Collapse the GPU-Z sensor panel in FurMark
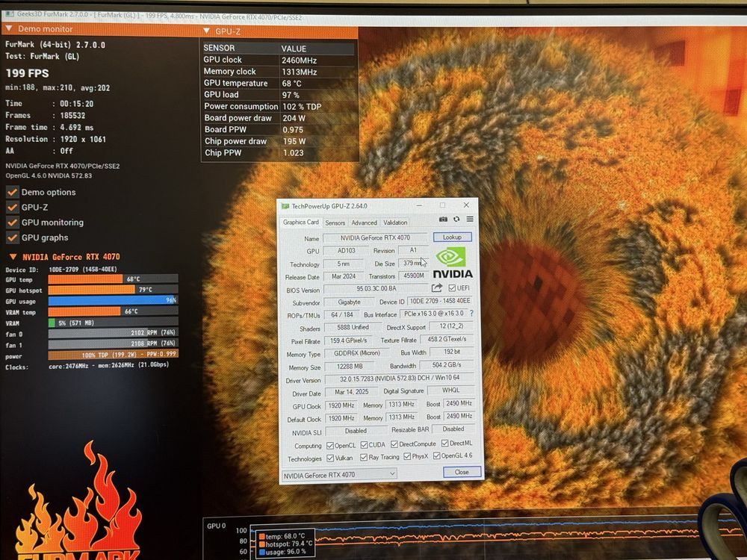747x560 pixels. (x=206, y=31)
